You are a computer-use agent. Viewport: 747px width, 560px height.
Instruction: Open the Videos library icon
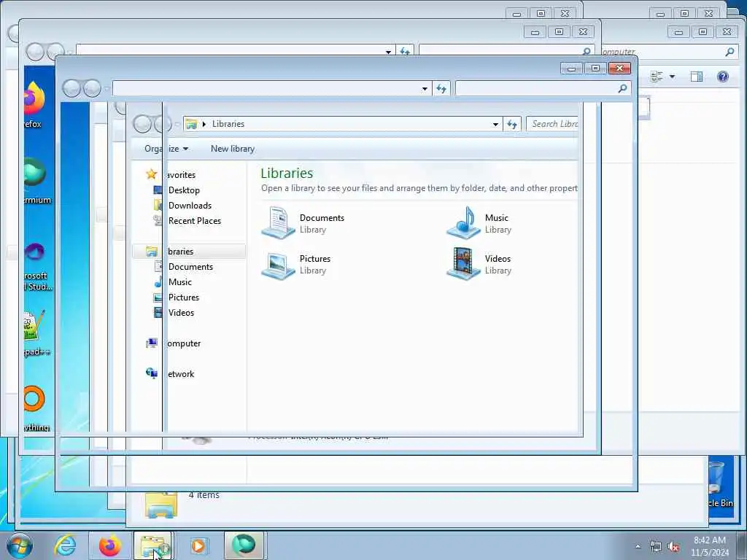tap(463, 264)
